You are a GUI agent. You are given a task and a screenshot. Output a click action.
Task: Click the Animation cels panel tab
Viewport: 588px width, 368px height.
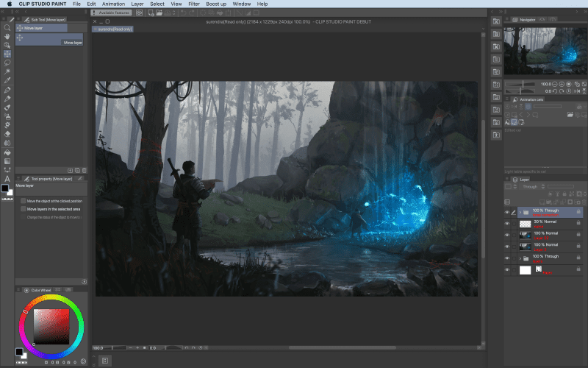point(528,99)
